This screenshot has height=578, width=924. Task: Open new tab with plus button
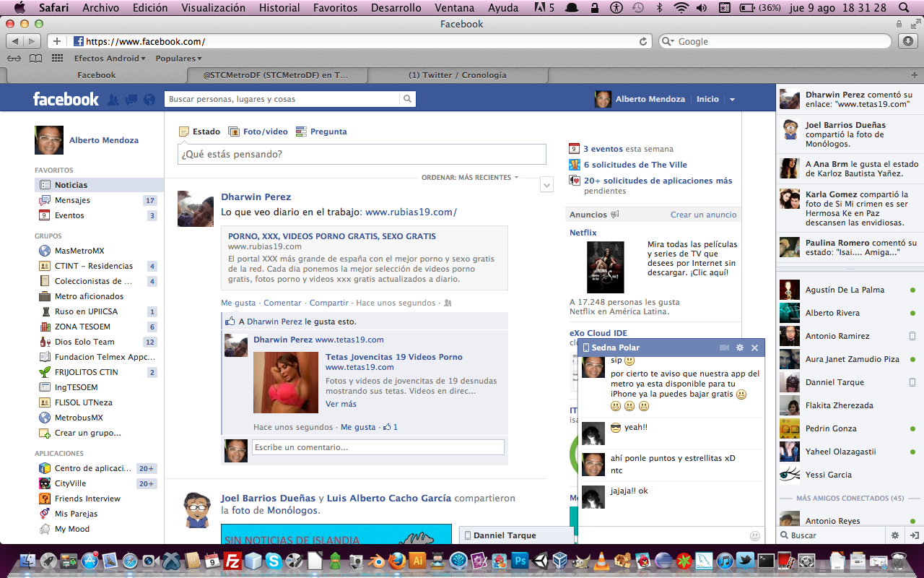point(915,75)
